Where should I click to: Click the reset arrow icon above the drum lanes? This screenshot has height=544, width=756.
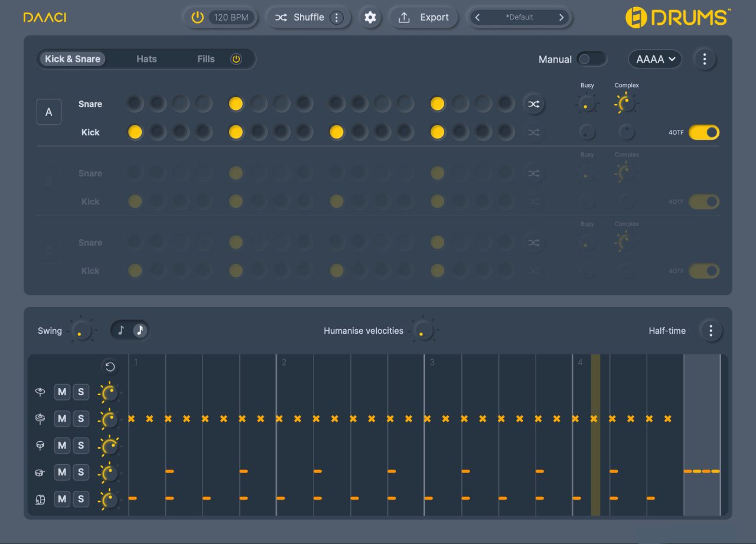tap(110, 367)
